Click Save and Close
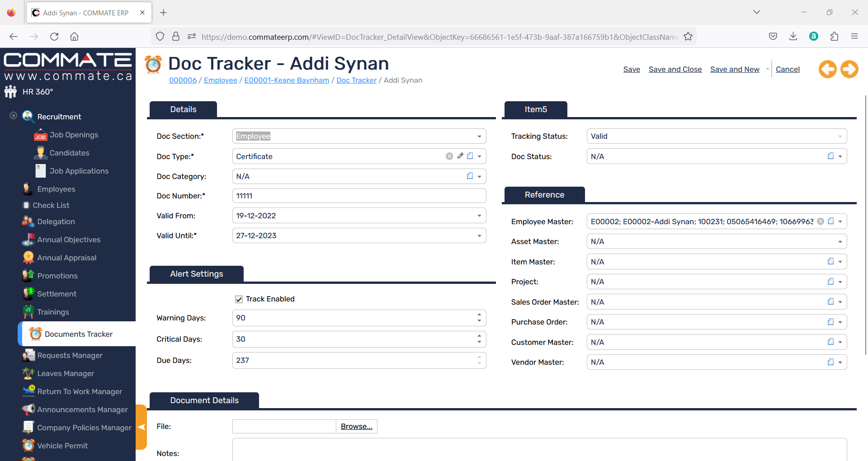Screen dimensions: 868x461 (675, 69)
